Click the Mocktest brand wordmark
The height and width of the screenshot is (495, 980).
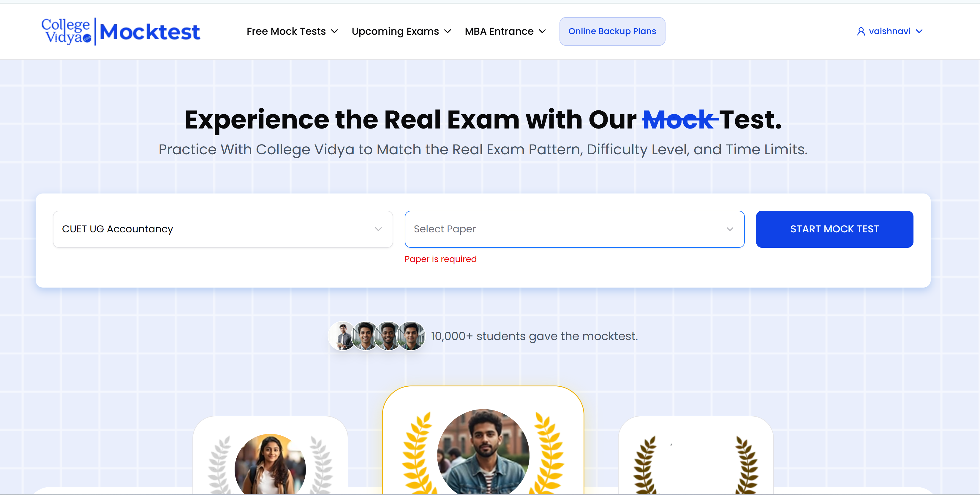149,31
